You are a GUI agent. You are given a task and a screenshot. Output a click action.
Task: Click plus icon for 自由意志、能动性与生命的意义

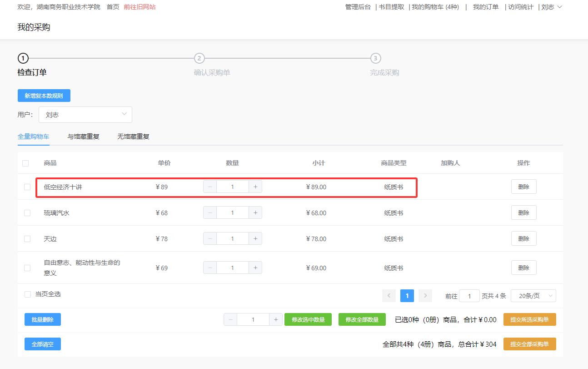coord(255,268)
